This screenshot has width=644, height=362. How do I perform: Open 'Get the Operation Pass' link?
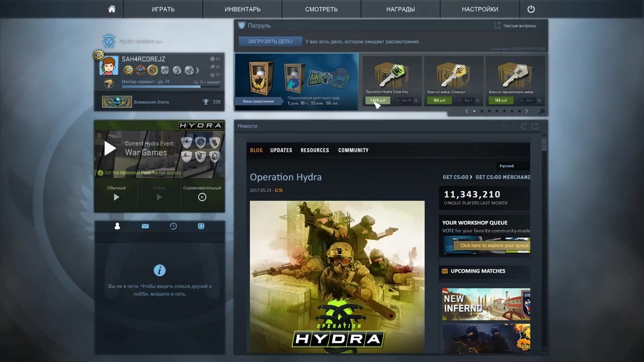coord(139,173)
